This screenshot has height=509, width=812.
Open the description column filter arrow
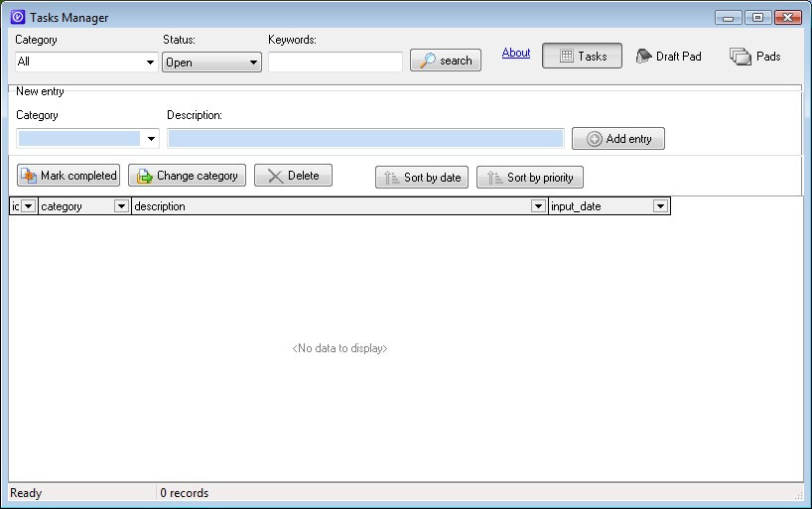coord(538,206)
